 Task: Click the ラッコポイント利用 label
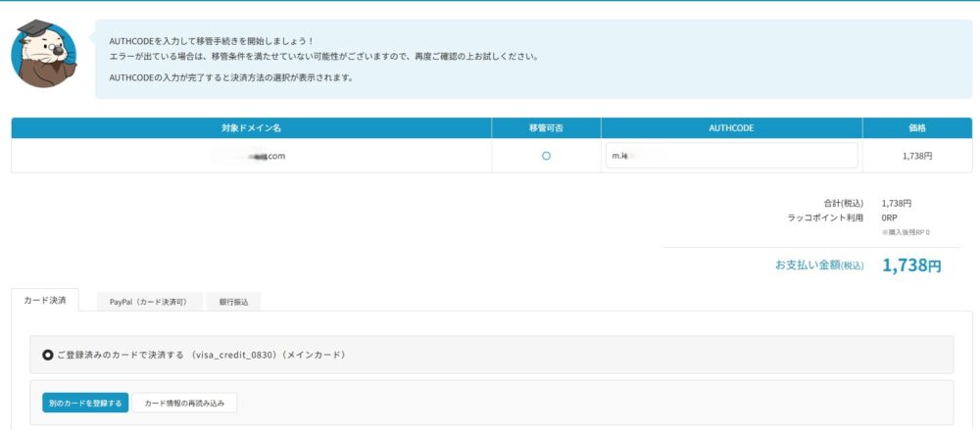coord(825,217)
